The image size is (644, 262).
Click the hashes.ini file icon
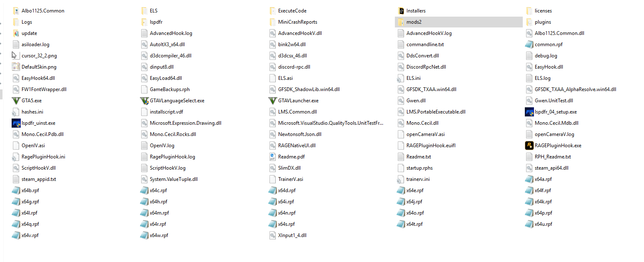[16, 112]
